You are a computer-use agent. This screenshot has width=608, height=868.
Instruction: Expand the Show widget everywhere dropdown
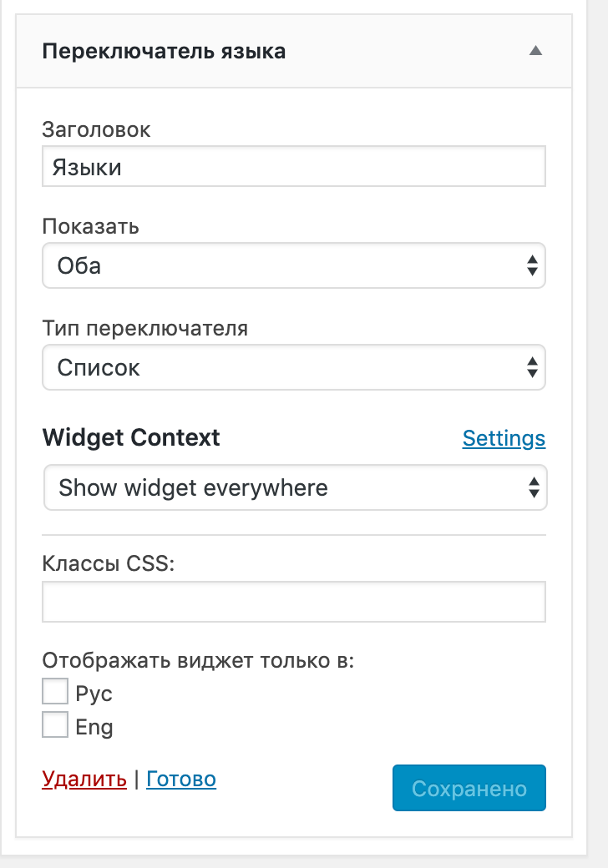(x=295, y=487)
